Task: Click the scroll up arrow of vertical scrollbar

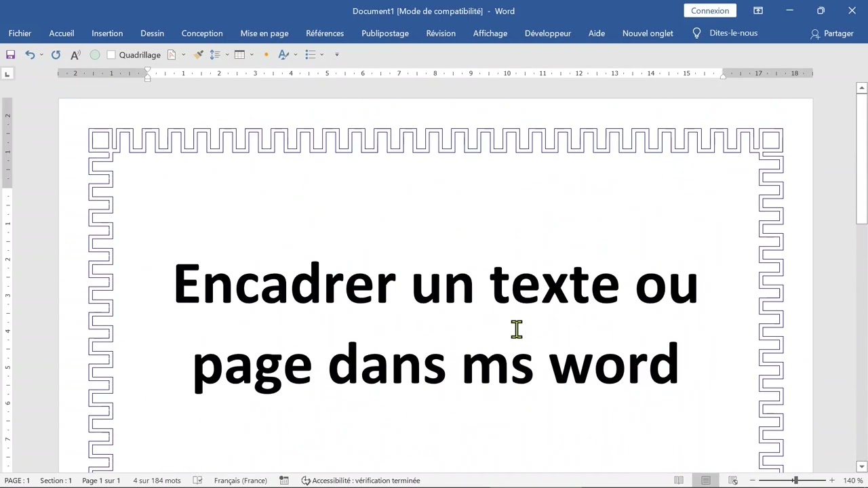Action: [862, 87]
